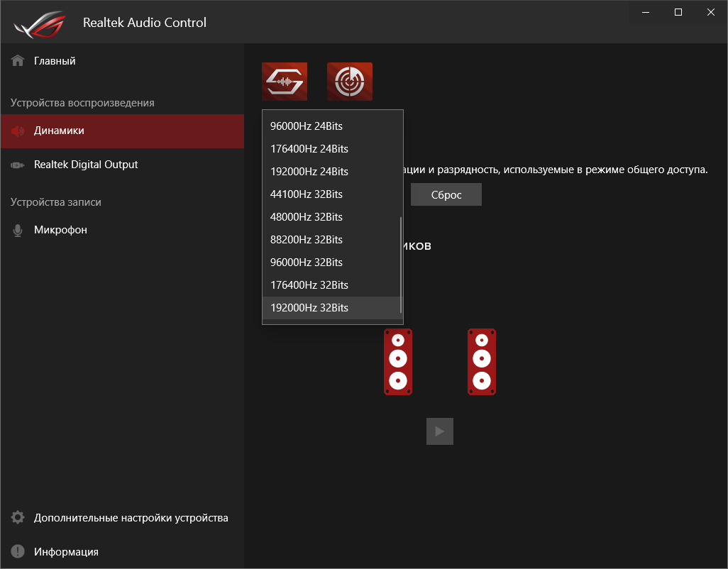Set format to 96000Hz 32Bits
This screenshot has height=569, width=728.
(331, 263)
